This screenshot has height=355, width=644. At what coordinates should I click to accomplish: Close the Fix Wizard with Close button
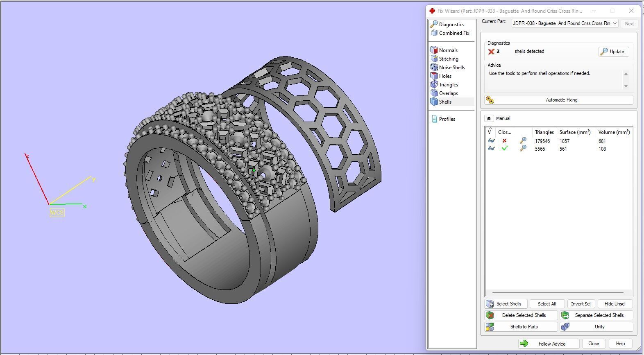click(x=593, y=344)
